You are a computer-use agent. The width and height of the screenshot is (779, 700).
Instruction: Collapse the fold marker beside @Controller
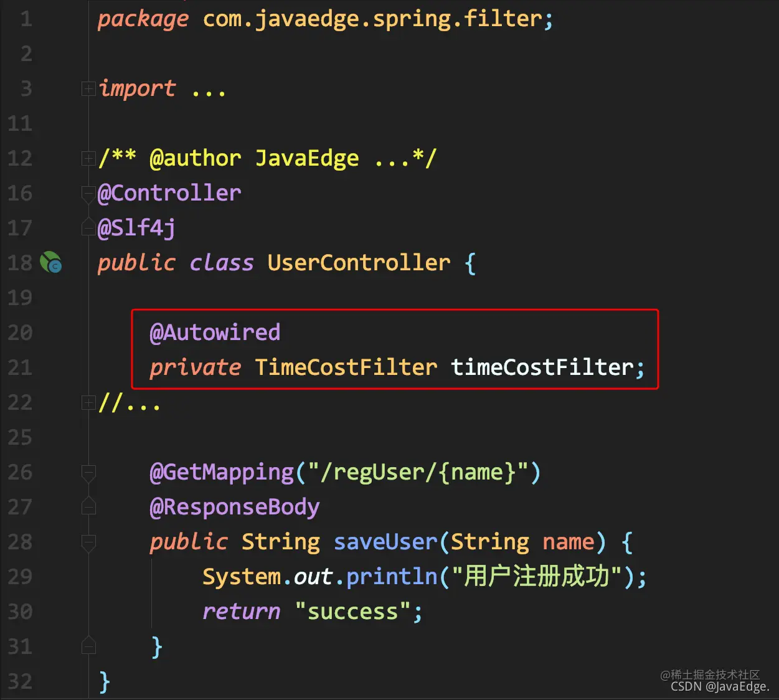(x=88, y=194)
